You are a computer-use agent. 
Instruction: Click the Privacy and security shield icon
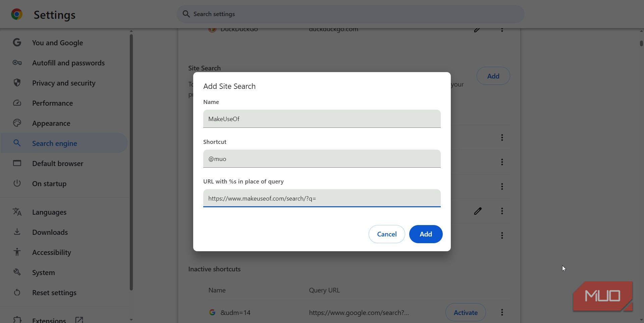point(17,83)
